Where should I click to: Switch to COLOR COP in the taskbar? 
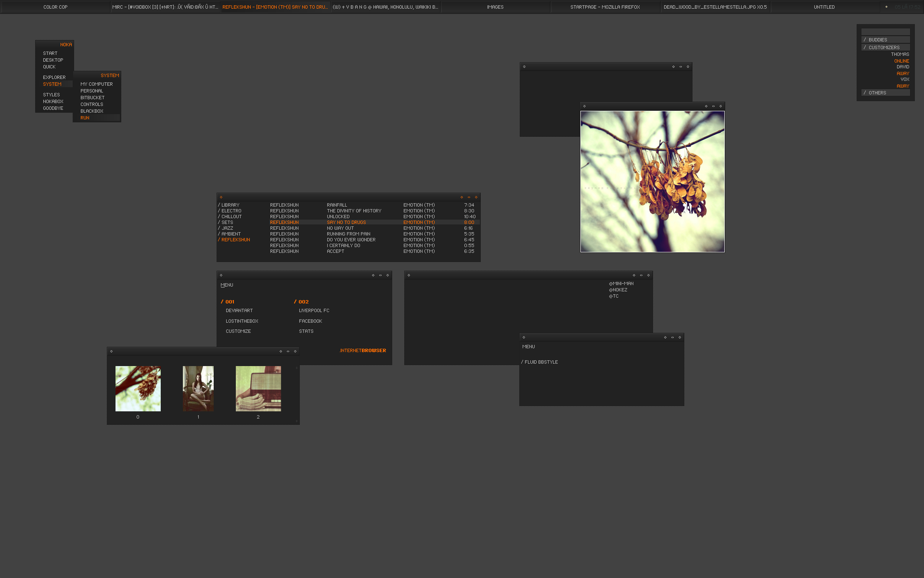pyautogui.click(x=55, y=7)
